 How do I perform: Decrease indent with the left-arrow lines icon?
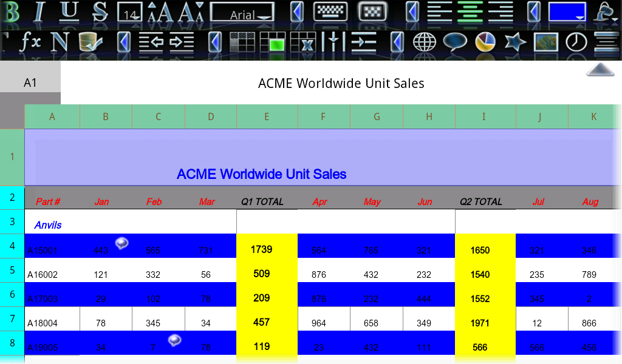(x=151, y=42)
